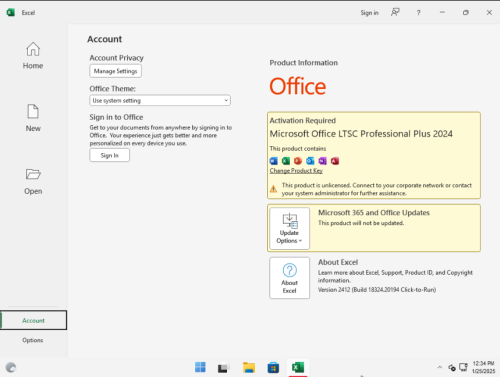
Task: Open the Update Options dropdown
Action: pos(289,228)
